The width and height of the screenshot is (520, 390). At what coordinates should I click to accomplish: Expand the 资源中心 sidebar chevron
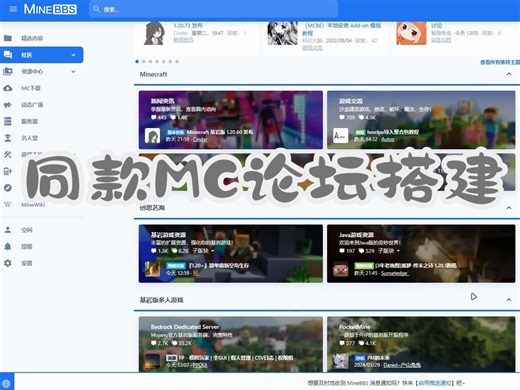(x=73, y=71)
